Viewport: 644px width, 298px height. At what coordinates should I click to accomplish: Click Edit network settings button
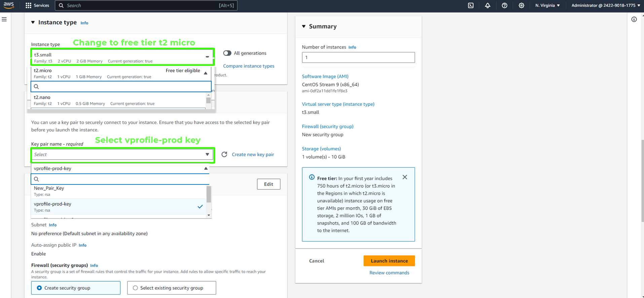pos(268,184)
